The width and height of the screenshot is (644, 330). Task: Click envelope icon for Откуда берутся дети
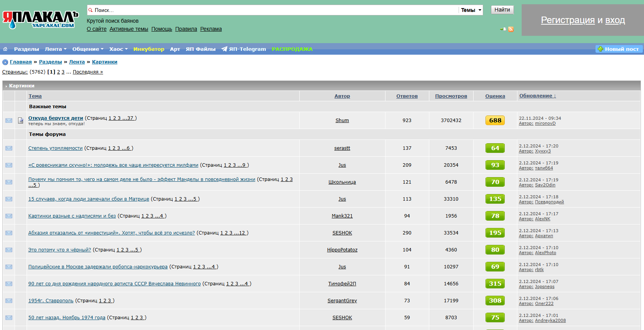[9, 121]
